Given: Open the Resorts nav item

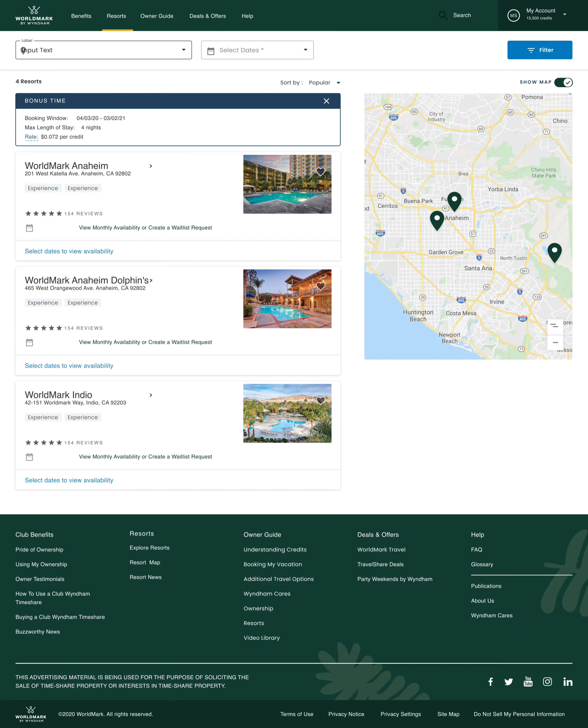Looking at the screenshot, I should tap(117, 16).
